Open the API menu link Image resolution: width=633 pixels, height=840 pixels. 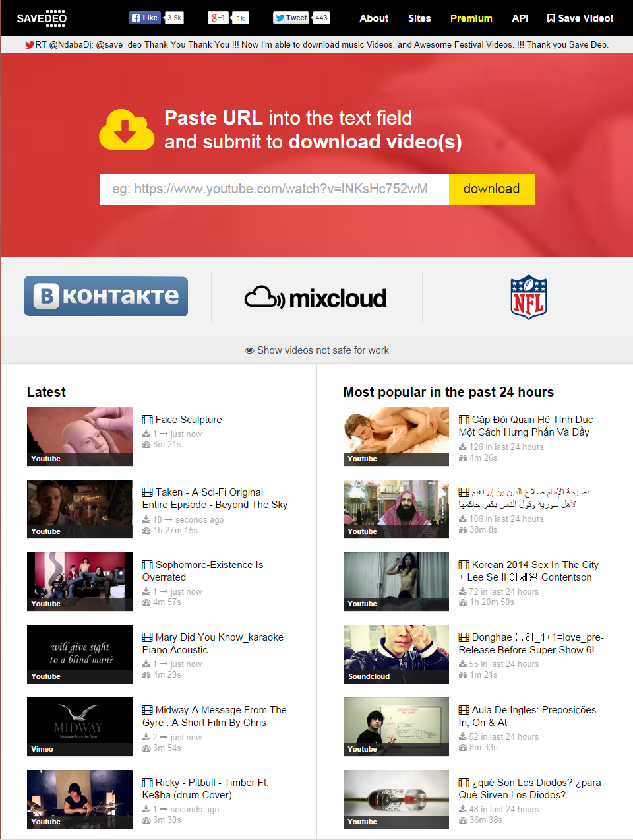pos(520,18)
